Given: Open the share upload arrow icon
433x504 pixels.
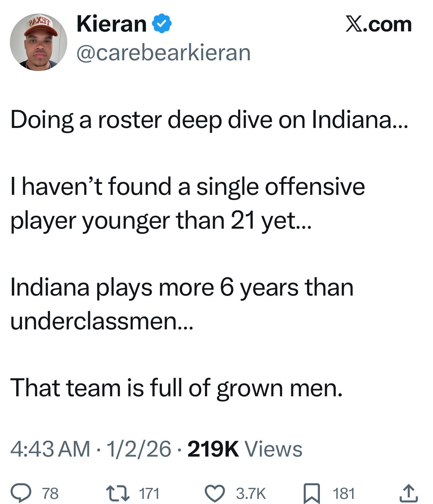Looking at the screenshot, I should 408,493.
